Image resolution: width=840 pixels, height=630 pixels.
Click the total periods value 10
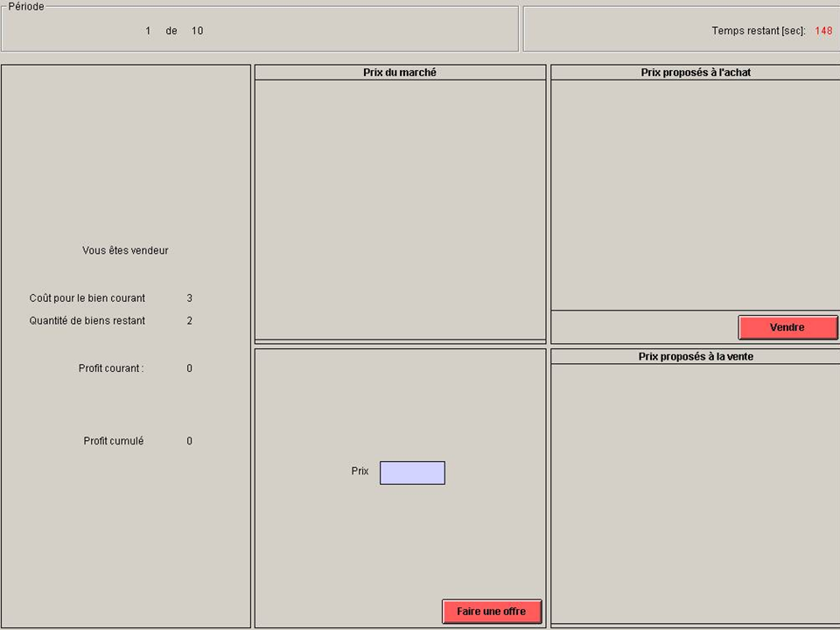(x=197, y=31)
